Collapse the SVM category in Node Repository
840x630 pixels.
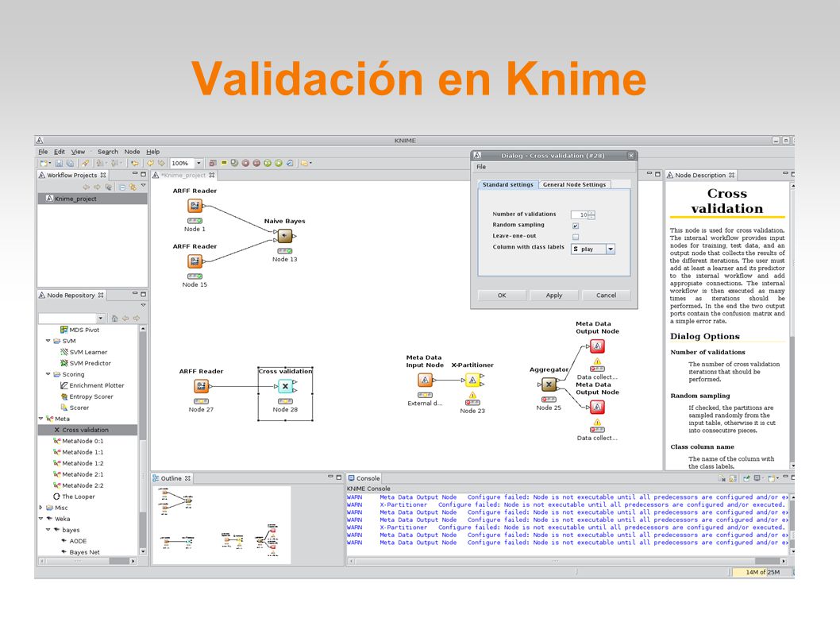point(48,341)
